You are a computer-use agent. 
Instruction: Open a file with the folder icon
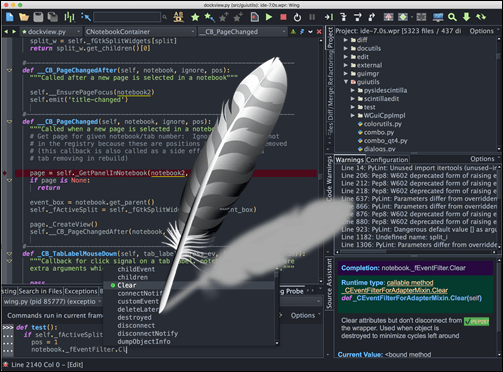(x=24, y=17)
